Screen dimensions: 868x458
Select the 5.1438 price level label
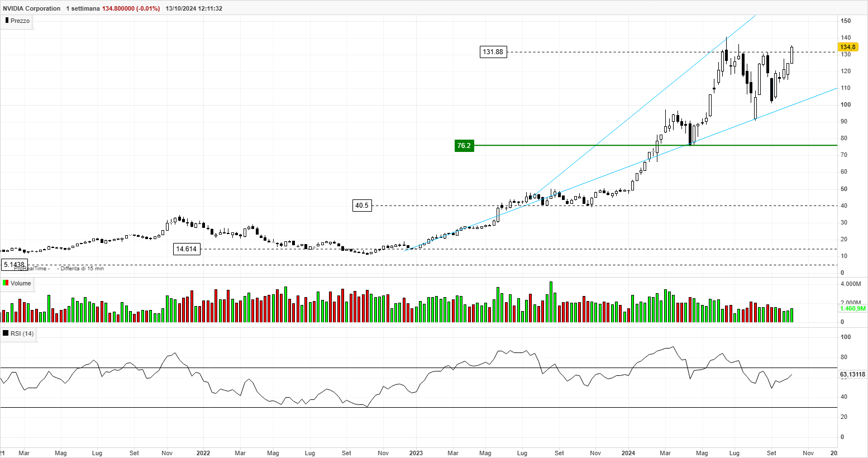pos(14,265)
